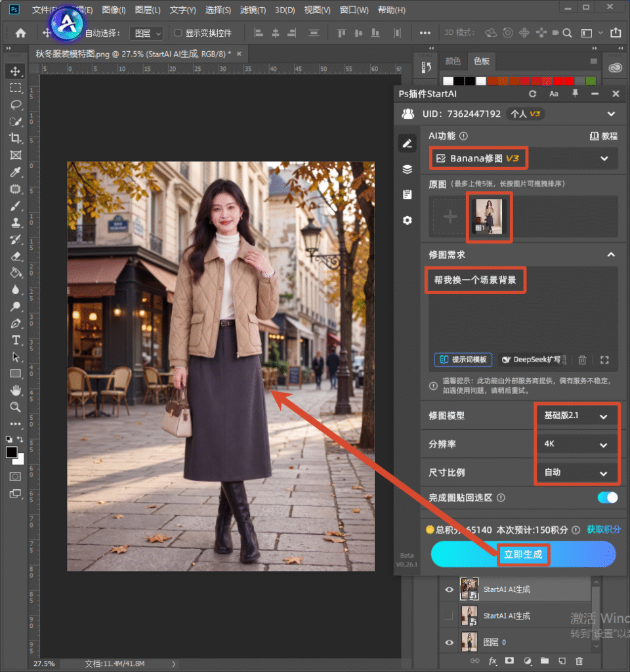Add layer style with the fx icon
The height and width of the screenshot is (672, 630).
tap(492, 661)
